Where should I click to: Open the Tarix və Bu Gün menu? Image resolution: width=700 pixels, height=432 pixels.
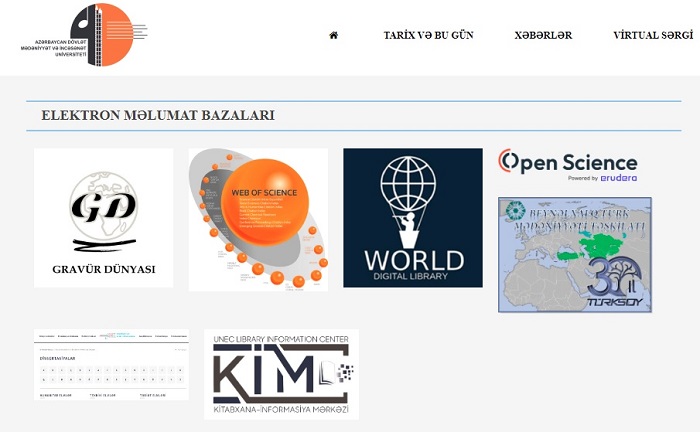(428, 35)
